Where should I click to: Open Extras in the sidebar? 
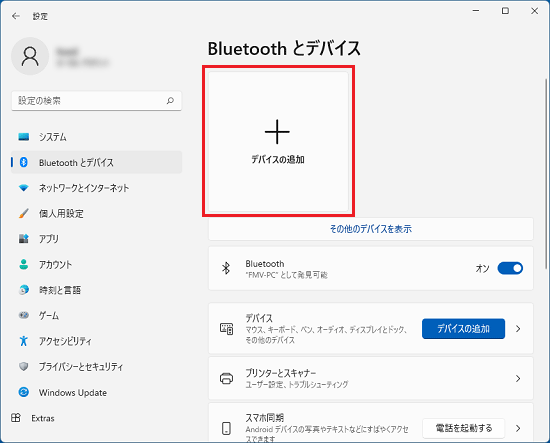pyautogui.click(x=96, y=418)
